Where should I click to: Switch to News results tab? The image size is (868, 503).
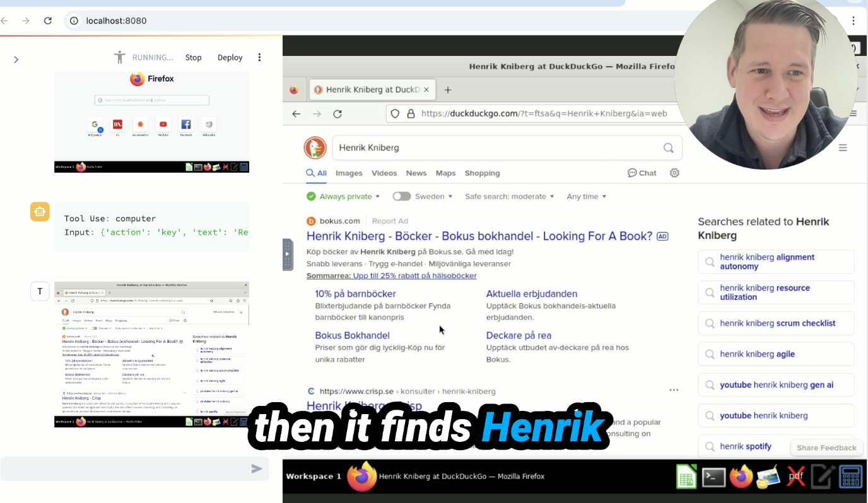point(416,173)
